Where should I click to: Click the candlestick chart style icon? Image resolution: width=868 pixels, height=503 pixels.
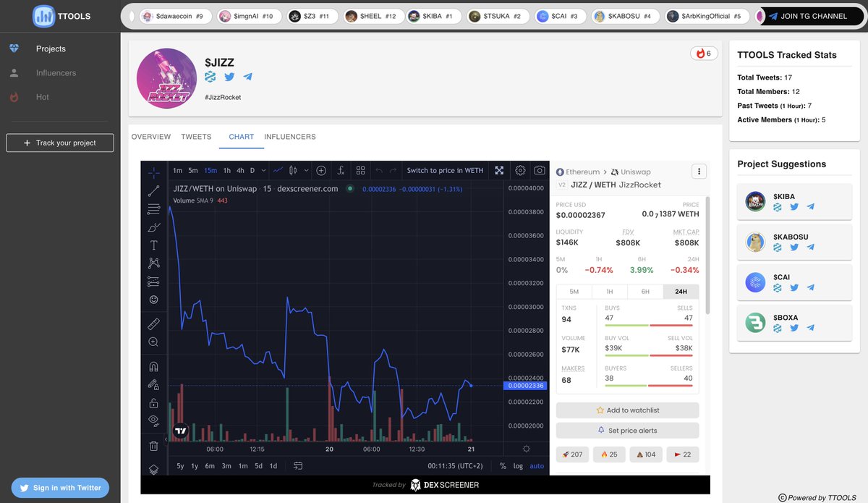pyautogui.click(x=293, y=171)
